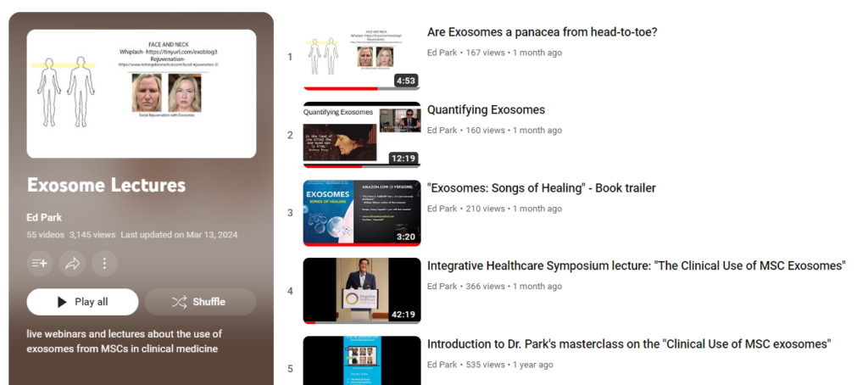Open '"Exosomes: Songs of Healing" - Book trailer' title

542,187
